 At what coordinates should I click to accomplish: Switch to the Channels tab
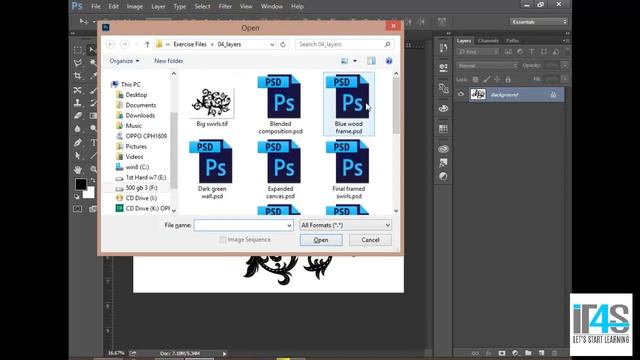[488, 41]
